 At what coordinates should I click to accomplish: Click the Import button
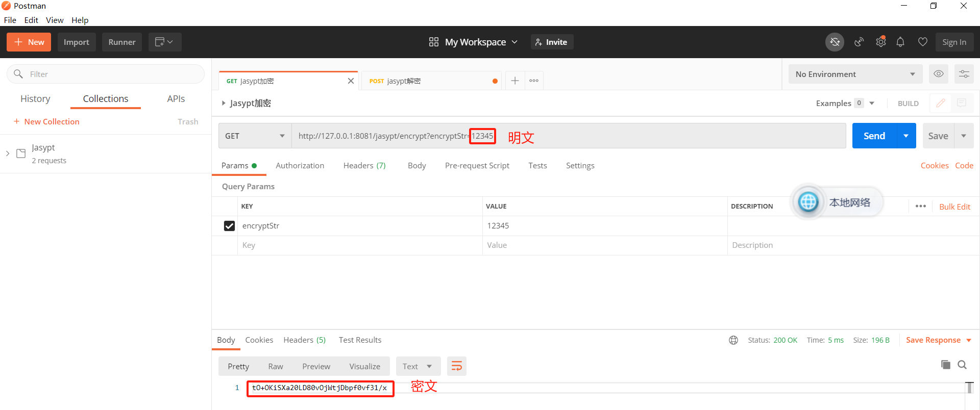(77, 42)
